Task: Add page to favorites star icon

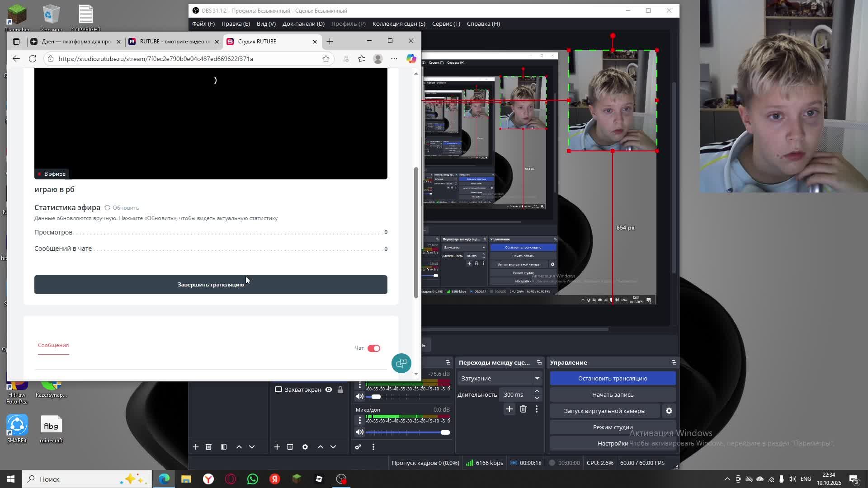Action: click(326, 59)
